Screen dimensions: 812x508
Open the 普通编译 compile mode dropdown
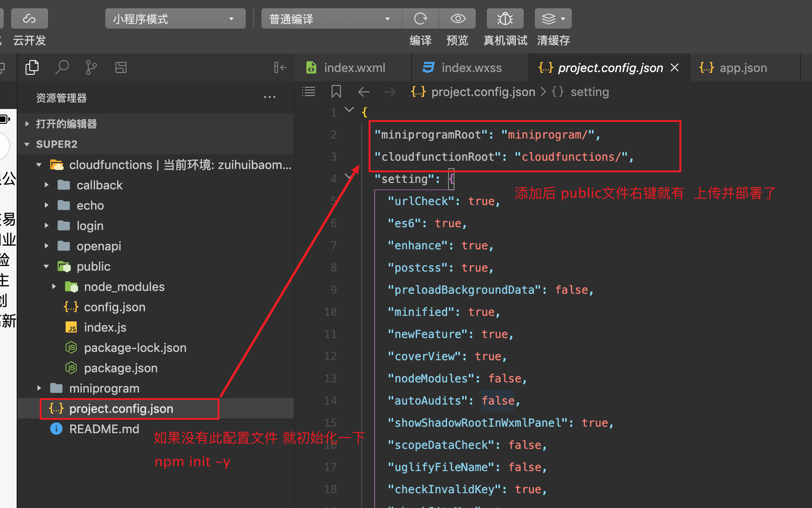332,19
